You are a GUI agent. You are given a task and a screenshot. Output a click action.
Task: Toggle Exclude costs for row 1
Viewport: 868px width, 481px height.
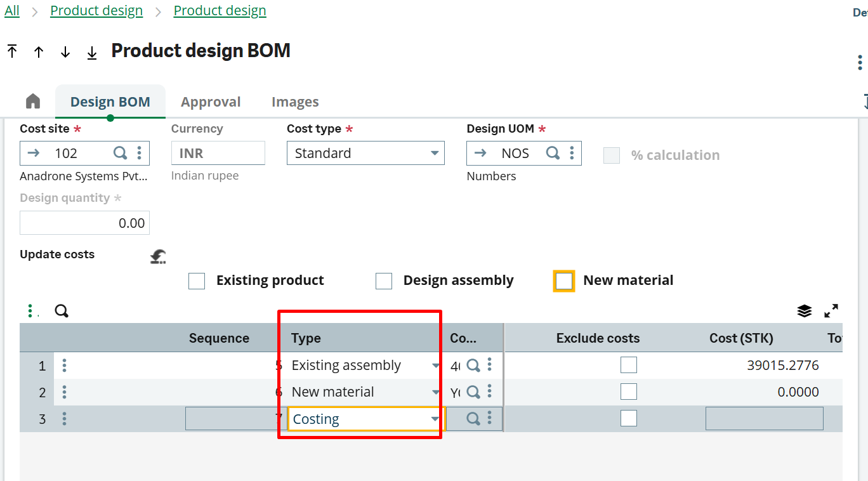629,365
